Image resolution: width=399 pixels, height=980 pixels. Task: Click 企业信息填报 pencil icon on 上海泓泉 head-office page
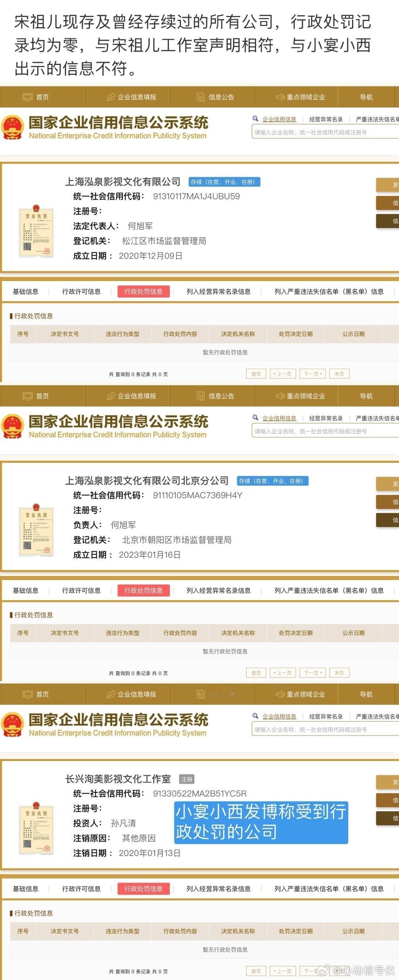(111, 97)
